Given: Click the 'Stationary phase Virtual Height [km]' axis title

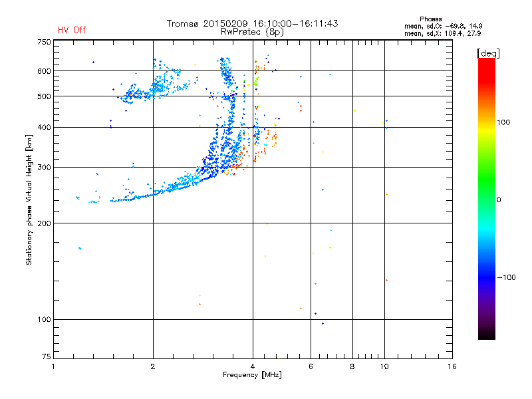Looking at the screenshot, I should point(29,199).
